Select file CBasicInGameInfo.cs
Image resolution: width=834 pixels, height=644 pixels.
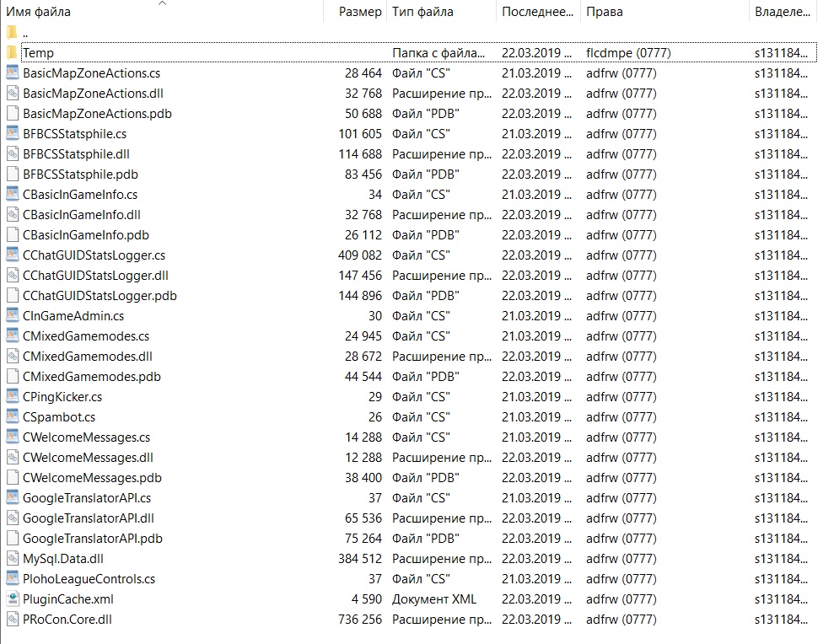click(x=80, y=194)
